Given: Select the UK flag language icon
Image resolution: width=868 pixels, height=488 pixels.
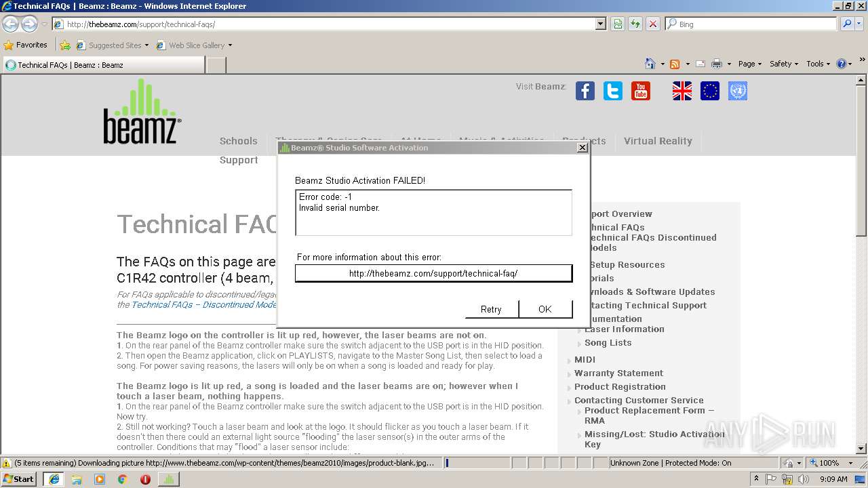Looking at the screenshot, I should pos(682,91).
